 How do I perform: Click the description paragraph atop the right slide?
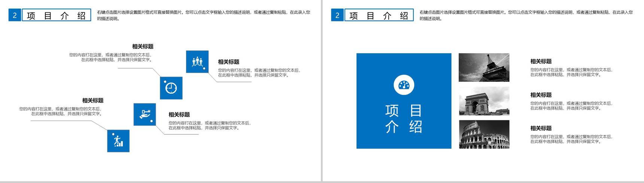pos(526,15)
